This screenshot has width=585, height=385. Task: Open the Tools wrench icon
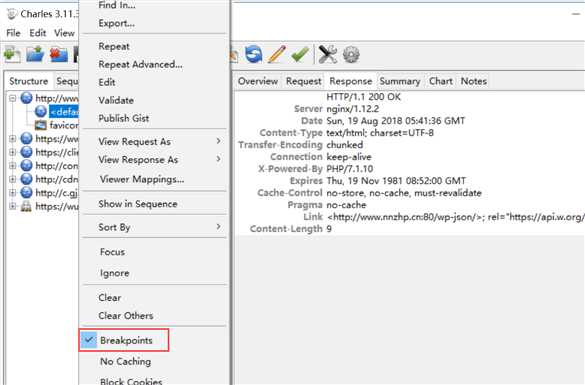click(x=328, y=54)
